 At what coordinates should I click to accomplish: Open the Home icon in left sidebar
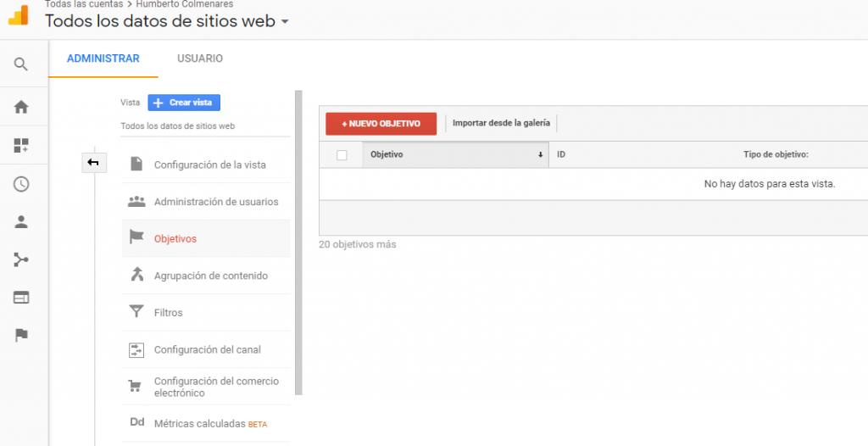tap(21, 107)
